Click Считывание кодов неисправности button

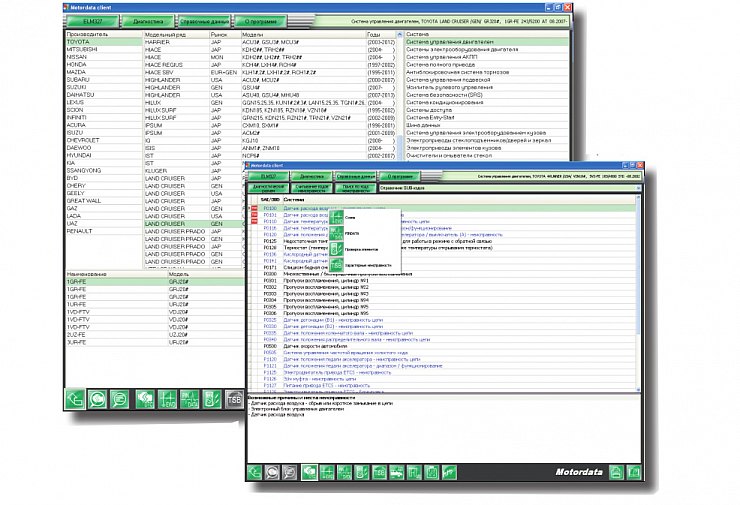point(312,188)
